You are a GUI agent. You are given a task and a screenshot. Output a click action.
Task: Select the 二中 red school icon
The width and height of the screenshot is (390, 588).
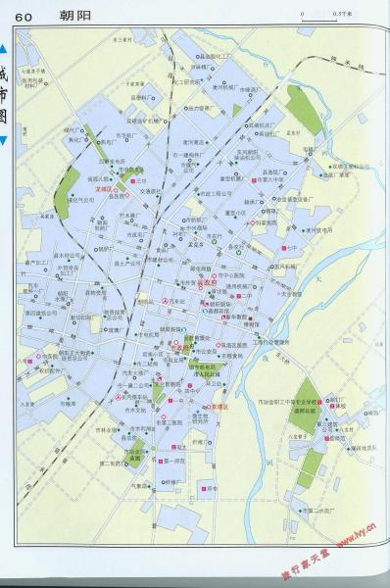238,296
